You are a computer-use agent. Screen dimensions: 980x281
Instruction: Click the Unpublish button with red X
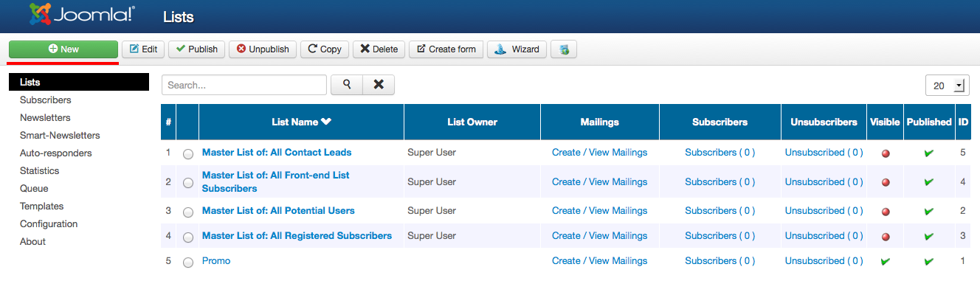tap(263, 49)
